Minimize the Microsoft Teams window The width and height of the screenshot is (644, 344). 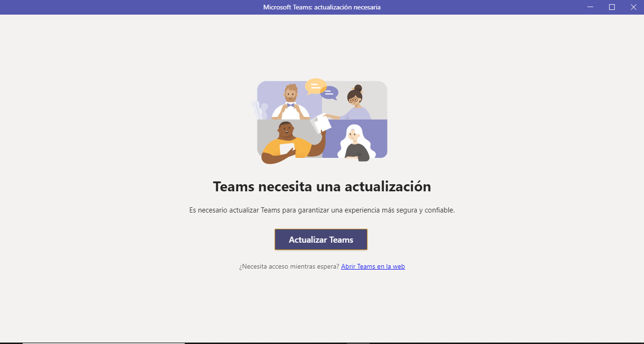coord(590,7)
